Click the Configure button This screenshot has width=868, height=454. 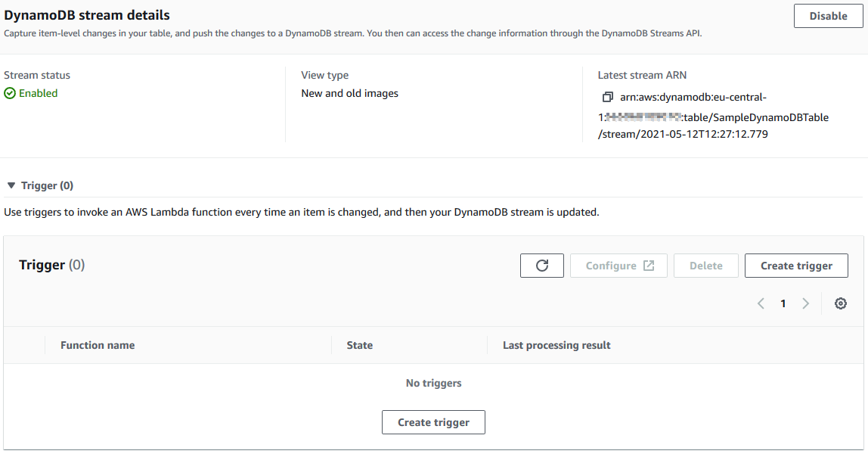(x=618, y=266)
